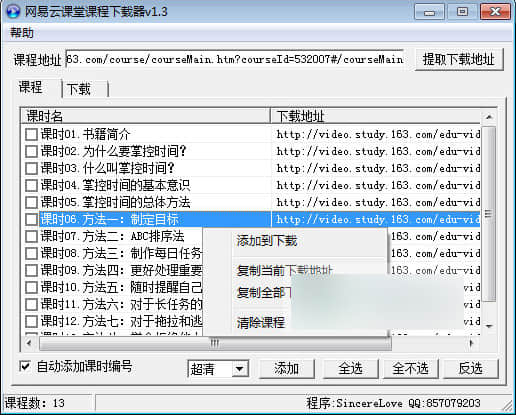Click download URL of 课时03 row
The height and width of the screenshot is (415, 516).
(x=378, y=168)
